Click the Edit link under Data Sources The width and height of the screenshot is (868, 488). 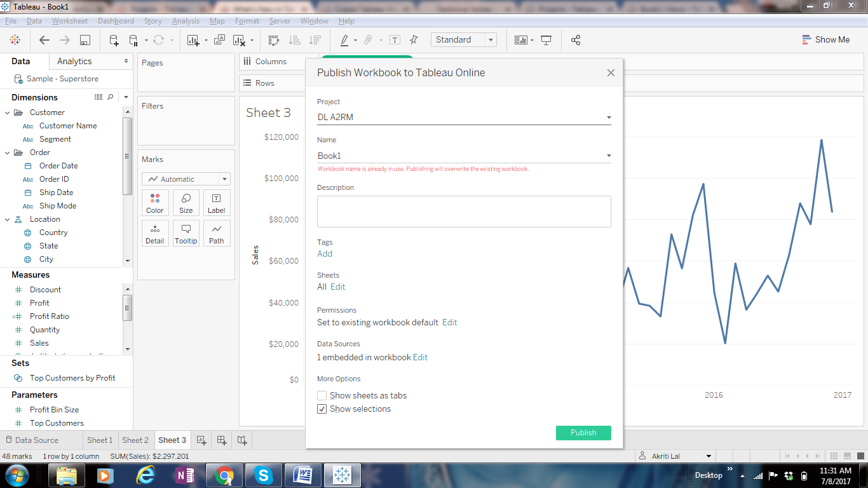click(421, 357)
